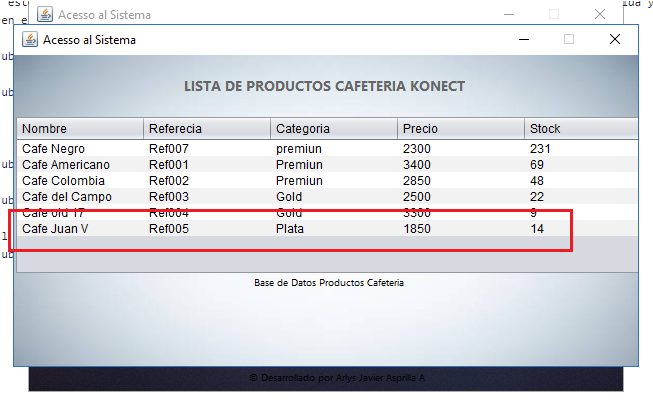
Task: Click the background window title Acesso al Sistema
Action: pyautogui.click(x=104, y=15)
